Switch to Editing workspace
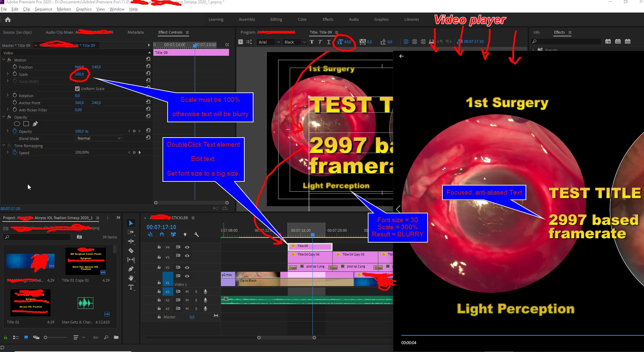Screen dimensions: 644x352 [276, 19]
